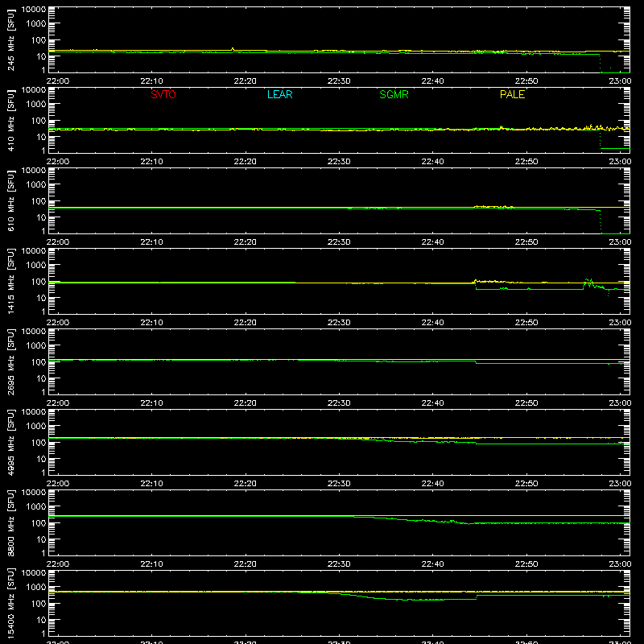Click the 10 tick of the 15400 MHz panel
The height and width of the screenshot is (644, 644).
point(41,620)
